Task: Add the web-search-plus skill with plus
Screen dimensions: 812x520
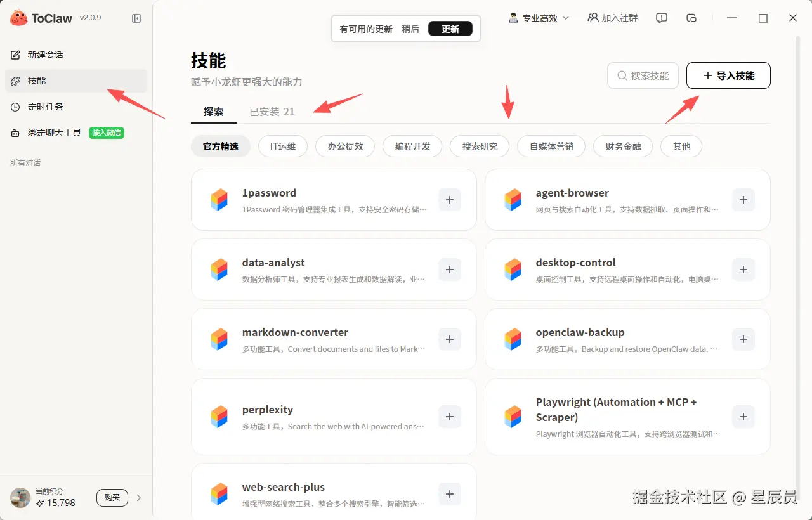Action: pos(450,494)
